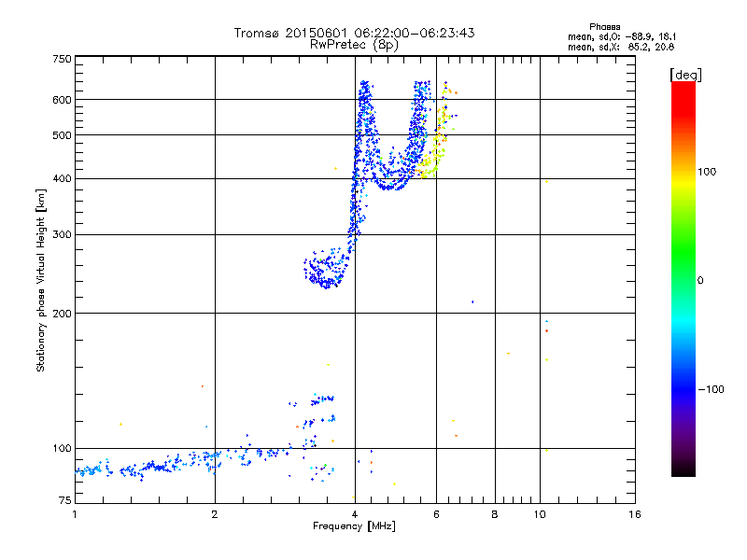Screen dimensions: 747x560
Task: Click the '-100' colorbar tick label
Action: (711, 389)
